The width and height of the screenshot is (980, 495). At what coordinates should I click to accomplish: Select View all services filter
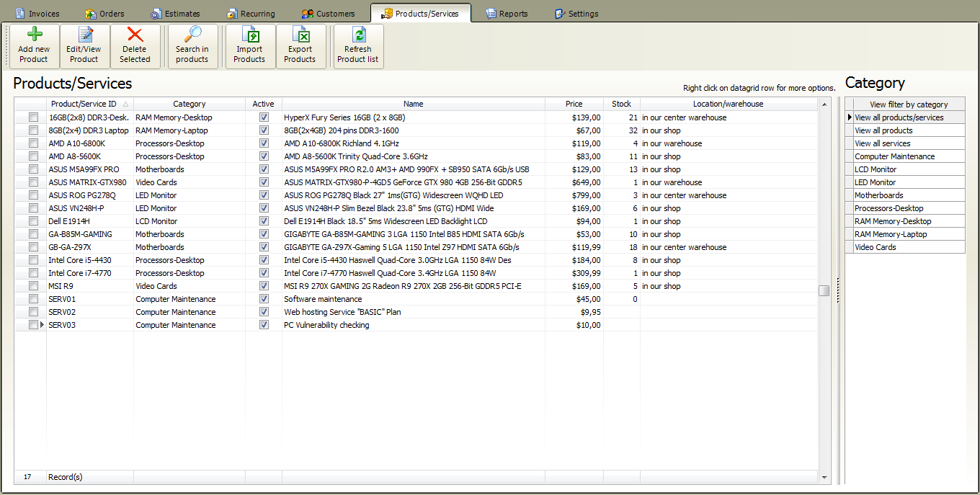coord(909,143)
